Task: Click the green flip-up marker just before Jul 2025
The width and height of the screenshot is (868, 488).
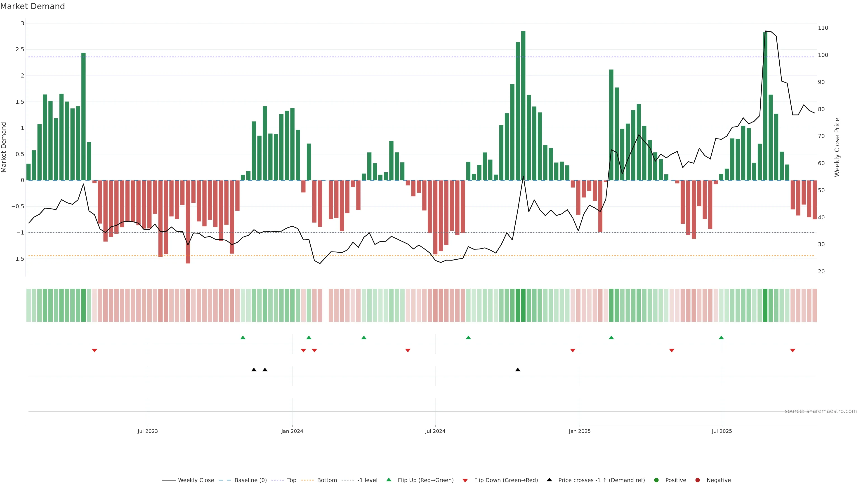Action: [x=721, y=338]
